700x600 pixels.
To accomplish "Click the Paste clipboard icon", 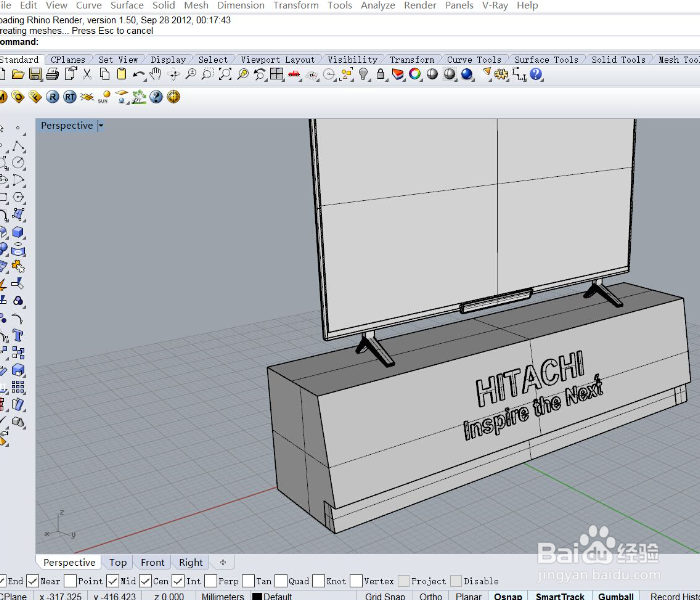I will pyautogui.click(x=121, y=74).
